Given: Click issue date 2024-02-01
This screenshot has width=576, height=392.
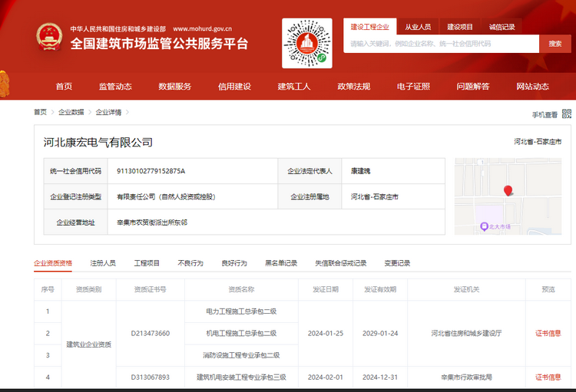Looking at the screenshot, I should tap(326, 377).
